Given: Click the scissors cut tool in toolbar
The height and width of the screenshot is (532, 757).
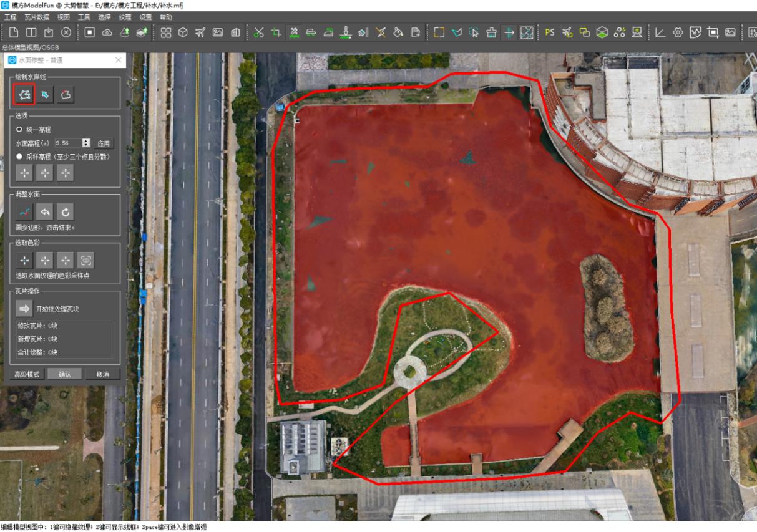Looking at the screenshot, I should pos(259,32).
